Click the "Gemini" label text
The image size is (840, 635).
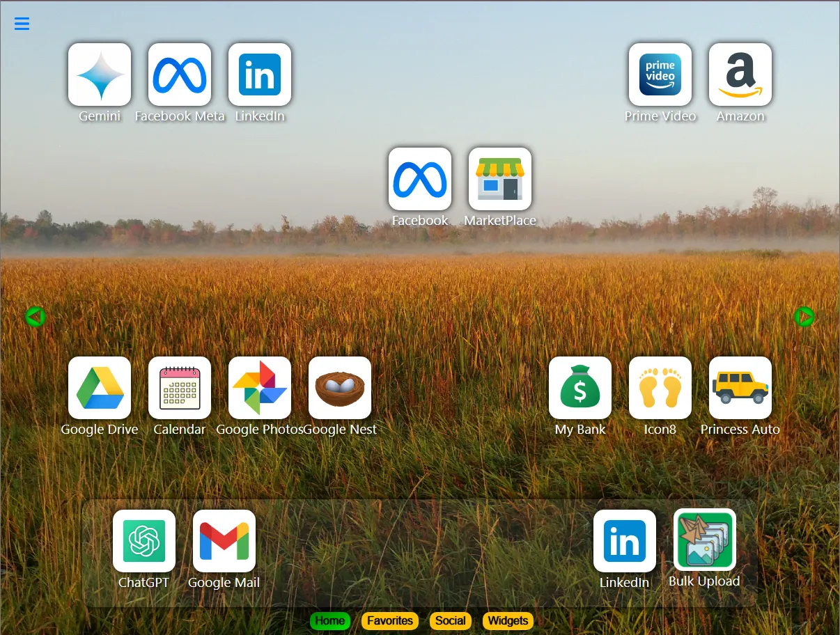coord(100,116)
